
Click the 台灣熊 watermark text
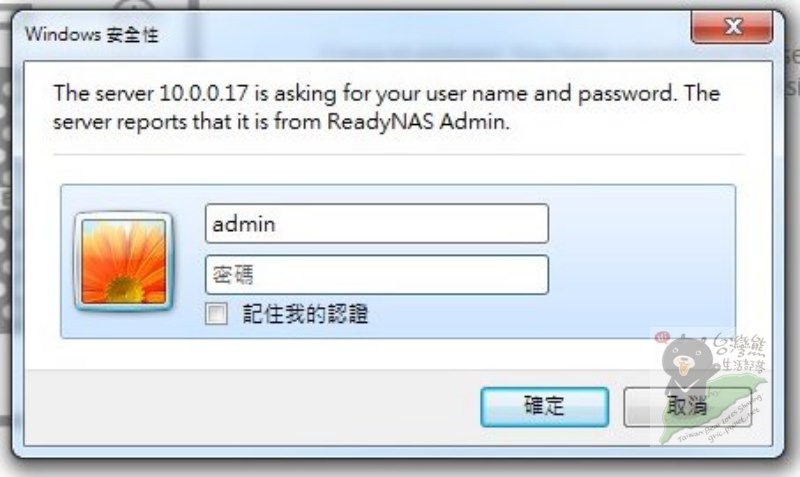(x=739, y=345)
